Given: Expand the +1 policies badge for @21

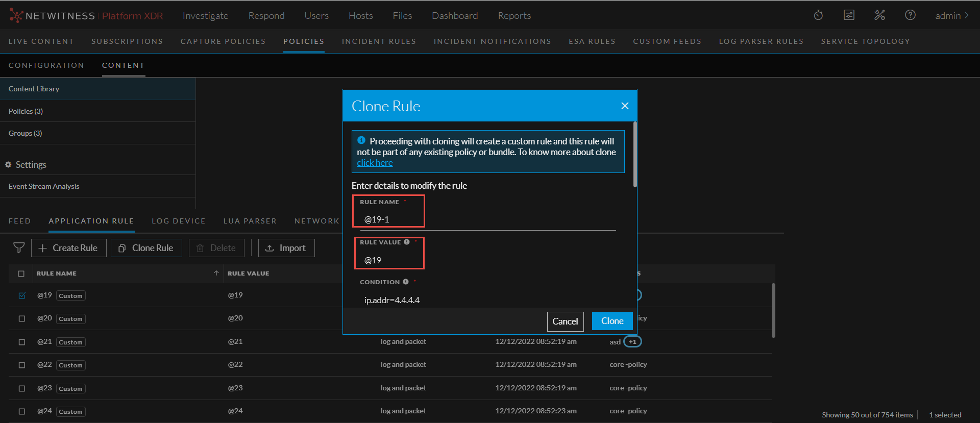Looking at the screenshot, I should coord(632,342).
